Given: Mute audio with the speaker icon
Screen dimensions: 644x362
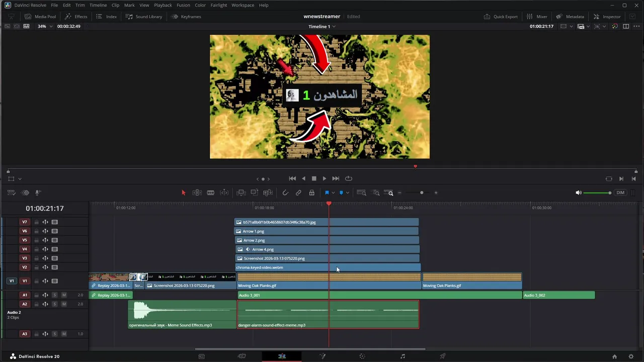Looking at the screenshot, I should 579,193.
